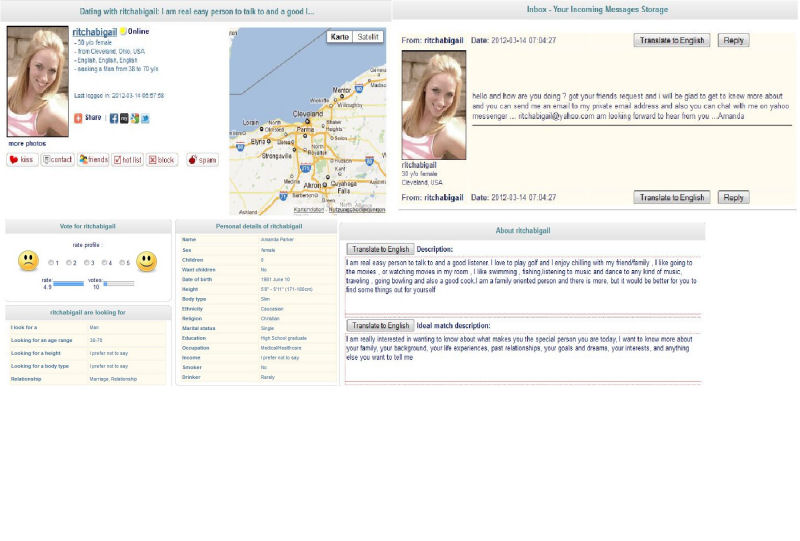This screenshot has width=800, height=541.
Task: Switch map to Karte view
Action: coord(339,37)
